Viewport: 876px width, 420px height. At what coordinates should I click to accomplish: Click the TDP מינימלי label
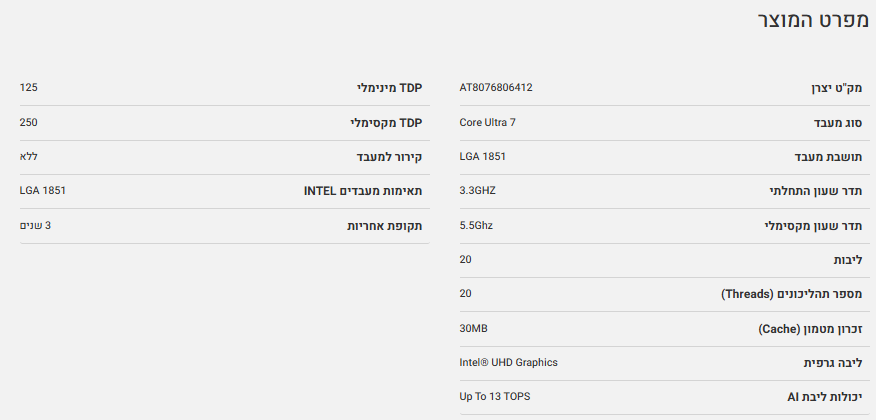[x=389, y=88]
